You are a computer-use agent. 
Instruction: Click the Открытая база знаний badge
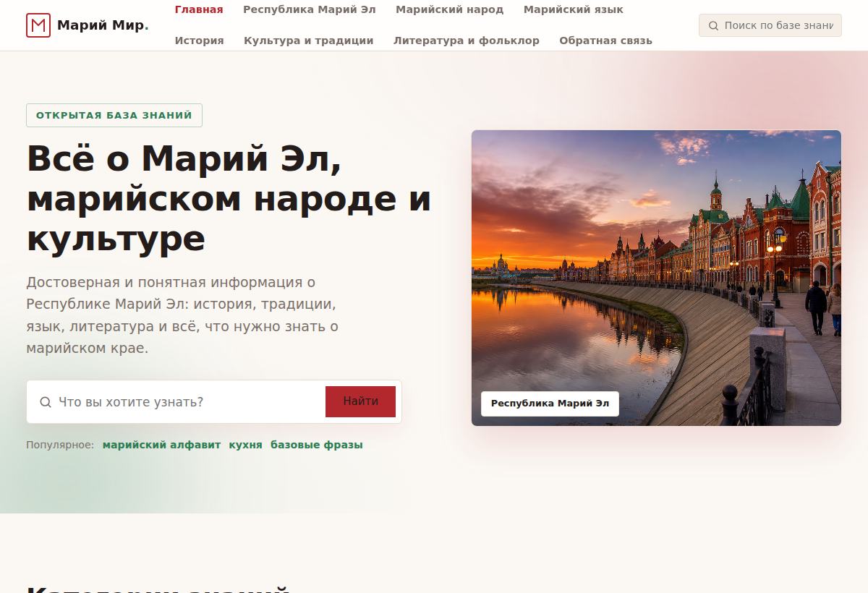[x=114, y=115]
